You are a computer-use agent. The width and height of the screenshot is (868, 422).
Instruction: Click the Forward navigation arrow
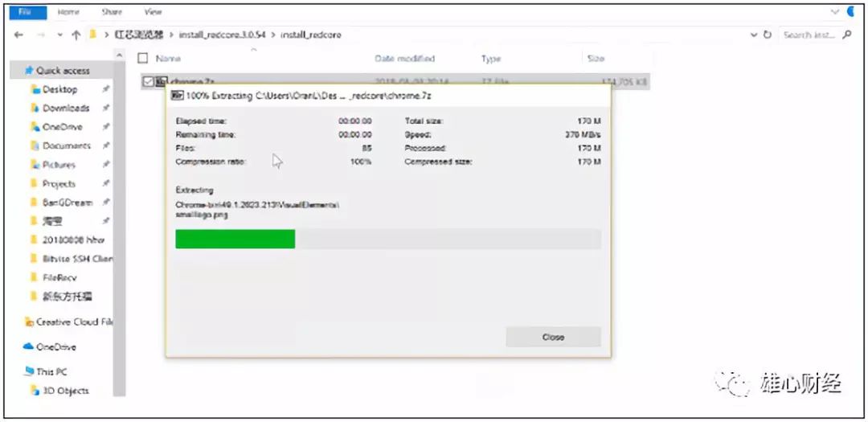click(x=41, y=35)
